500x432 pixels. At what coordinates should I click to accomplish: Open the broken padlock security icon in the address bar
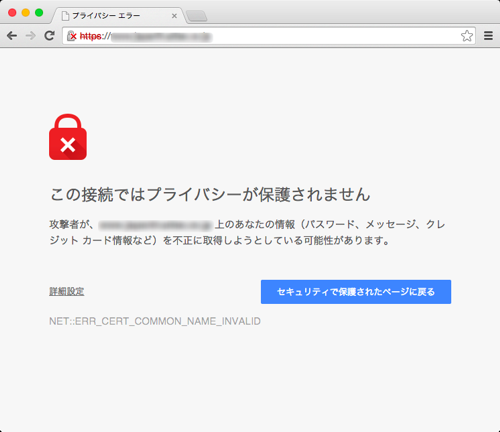72,36
